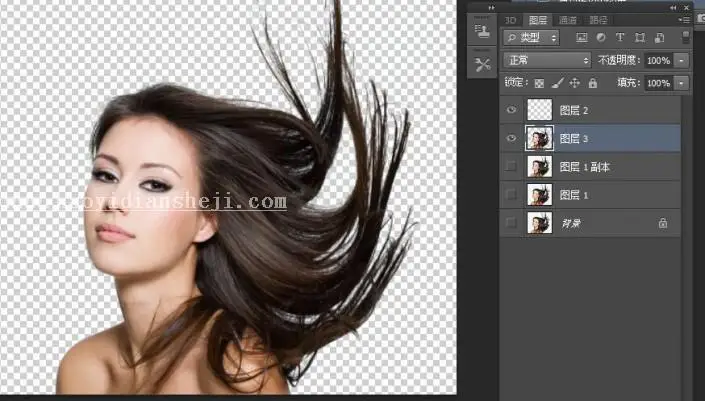Open the layers panel flyout menu
Screen dimensions: 705x401
684,20
